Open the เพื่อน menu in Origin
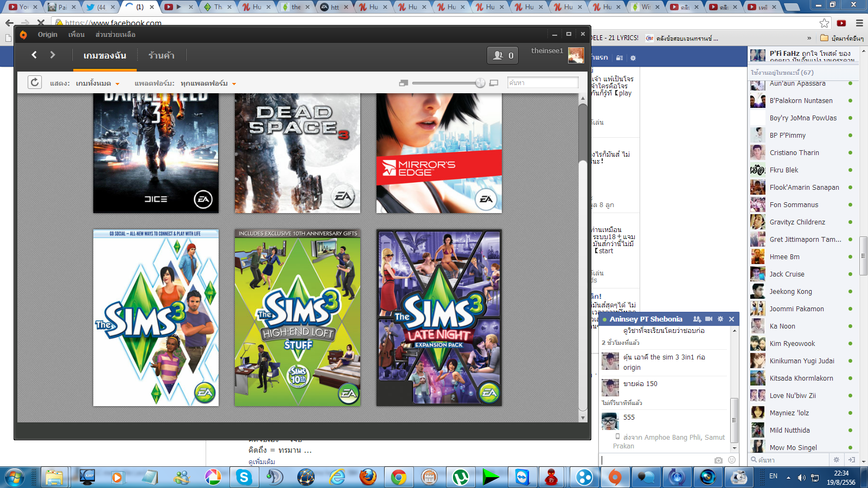Screen dimensions: 868x488 coord(76,35)
